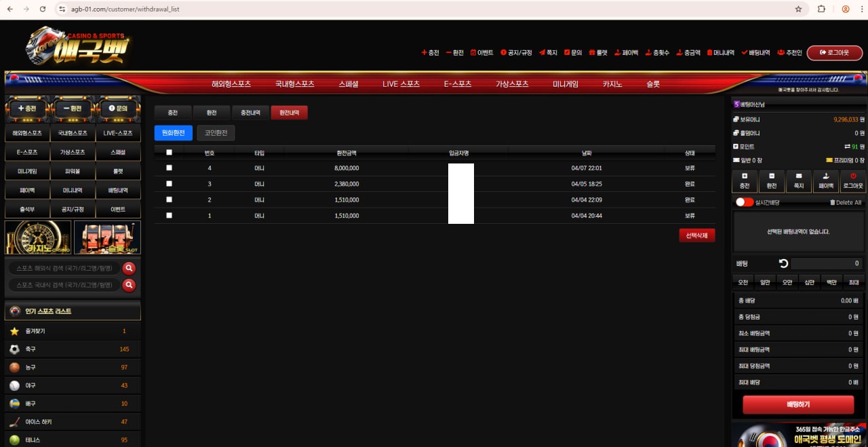Check the select-all checkbox in table header
This screenshot has width=868, height=447.
[169, 153]
